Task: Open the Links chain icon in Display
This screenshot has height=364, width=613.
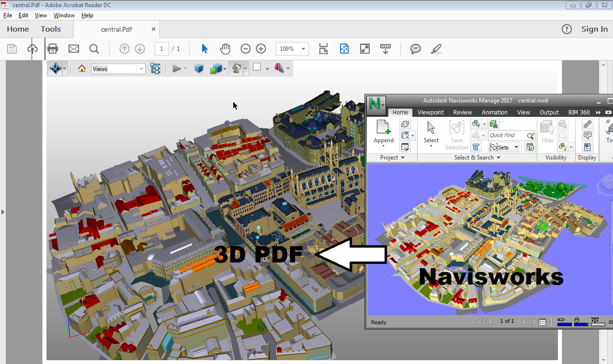Action: point(588,124)
